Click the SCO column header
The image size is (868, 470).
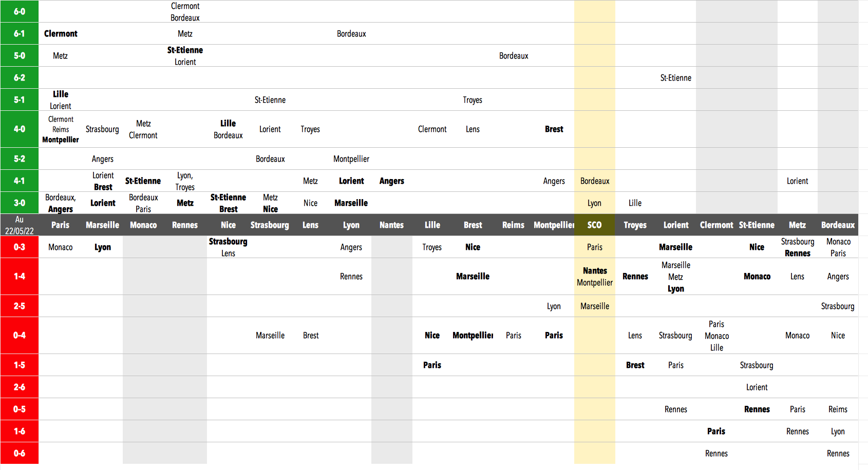coord(594,225)
